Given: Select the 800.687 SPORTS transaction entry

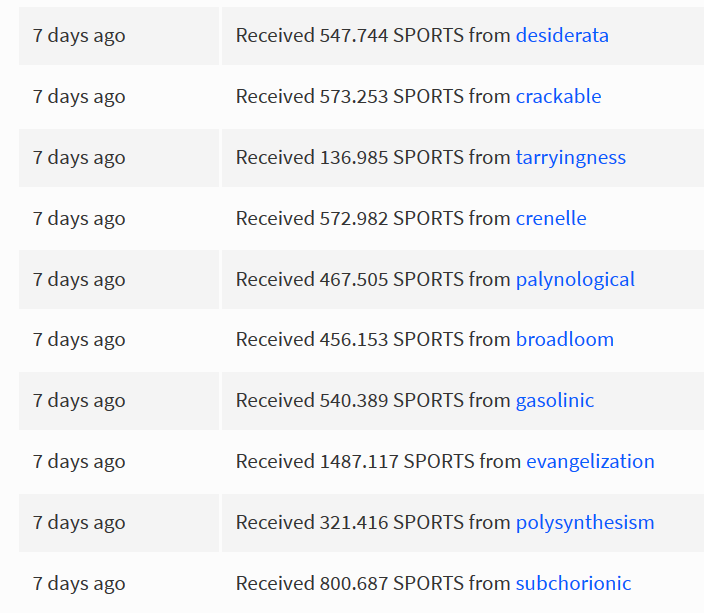Looking at the screenshot, I should click(x=434, y=584).
